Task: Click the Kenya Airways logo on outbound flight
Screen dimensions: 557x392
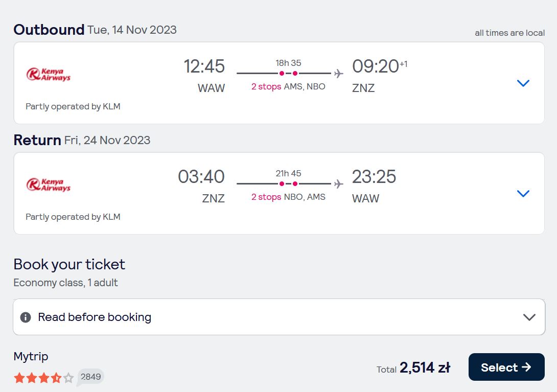Action: pyautogui.click(x=49, y=74)
